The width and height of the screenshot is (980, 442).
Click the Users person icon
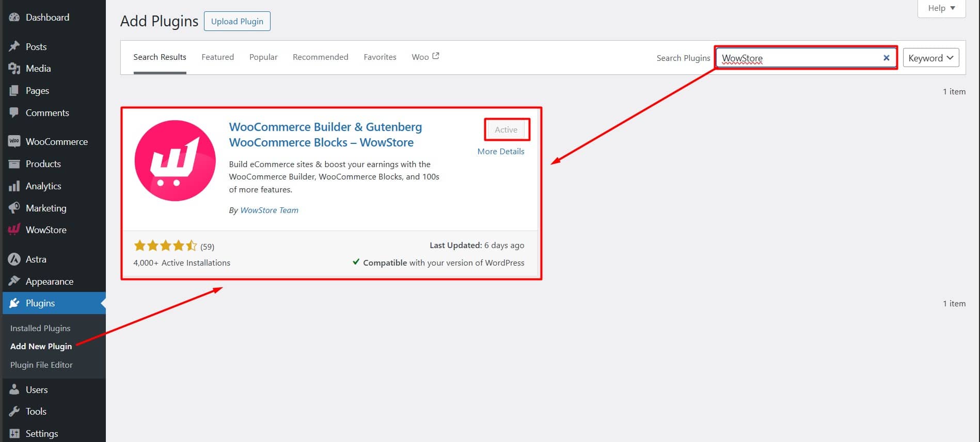tap(14, 389)
